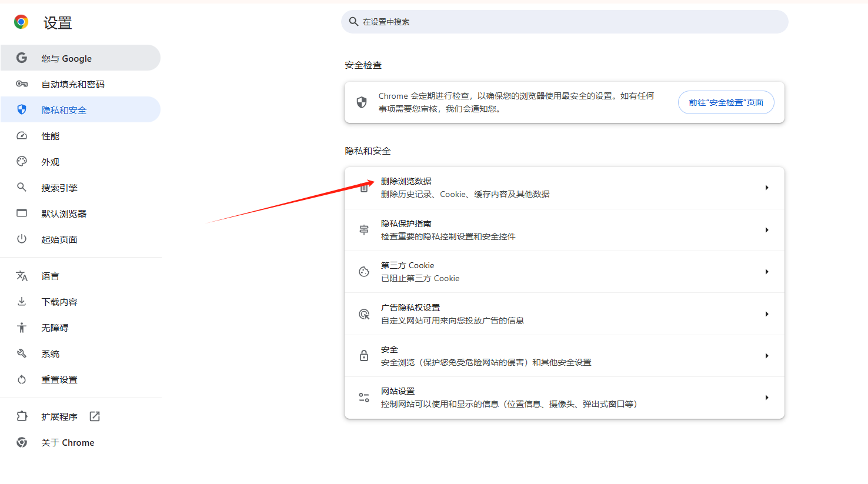Expand the 广告隐私权设置 row arrow
The height and width of the screenshot is (484, 868).
click(767, 314)
